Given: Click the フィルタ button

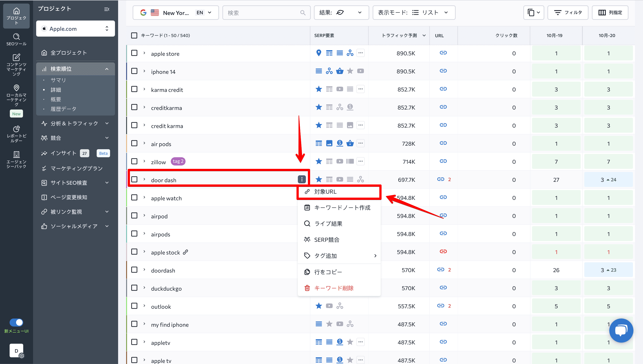Looking at the screenshot, I should click(568, 12).
